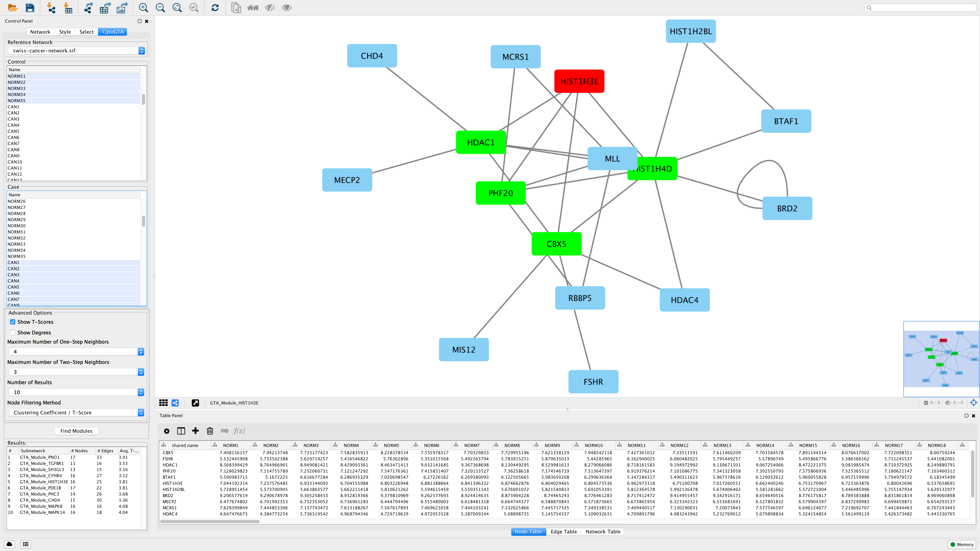Zoom out of the network view
This screenshot has height=551, width=980.
click(x=160, y=8)
